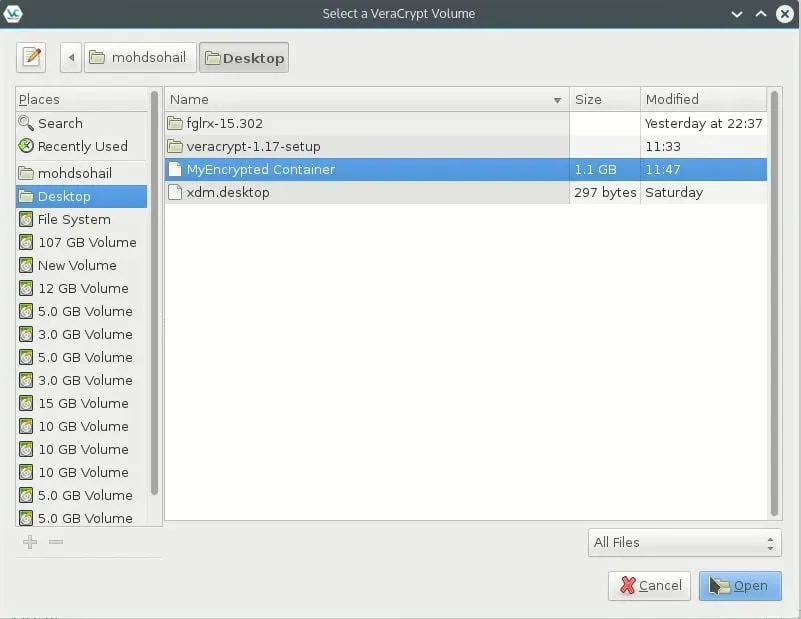Image resolution: width=801 pixels, height=619 pixels.
Task: Click the type-a-file-name pencil icon
Action: tap(31, 57)
